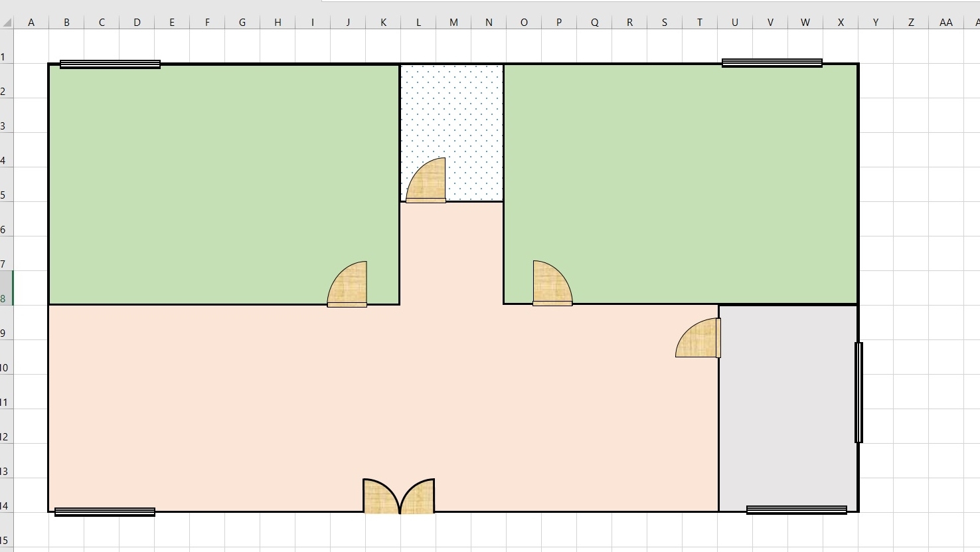Select the bottom-left window shape

point(105,511)
